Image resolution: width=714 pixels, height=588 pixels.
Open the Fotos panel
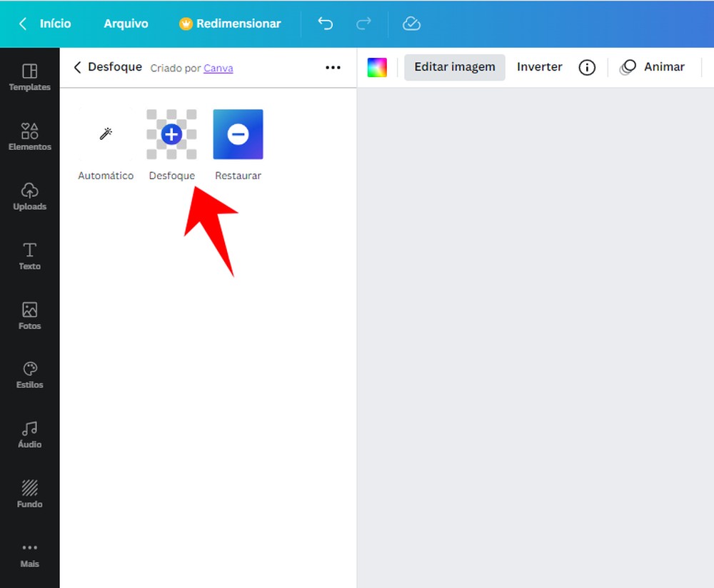pos(29,315)
